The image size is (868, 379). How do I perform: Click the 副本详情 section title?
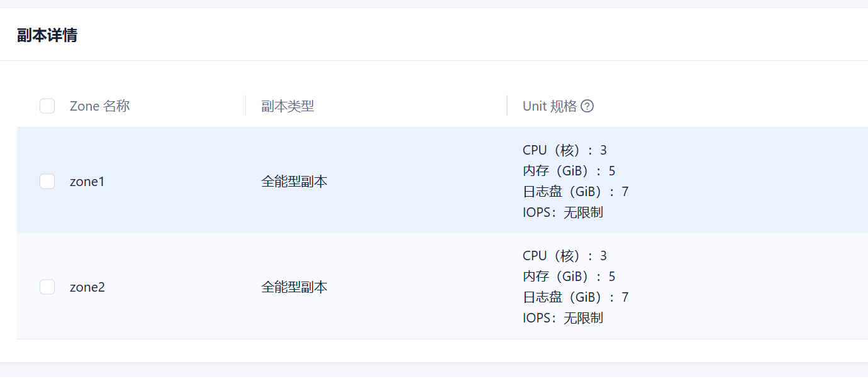click(x=47, y=35)
